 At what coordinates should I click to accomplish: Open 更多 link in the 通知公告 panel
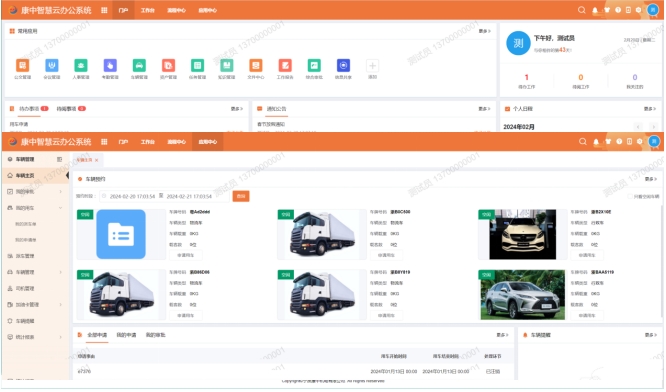pos(484,109)
